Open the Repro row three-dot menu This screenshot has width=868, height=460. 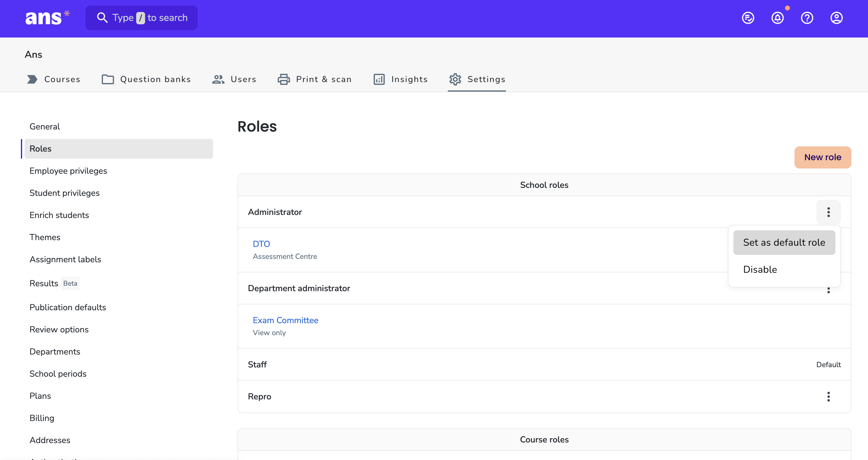coord(828,396)
